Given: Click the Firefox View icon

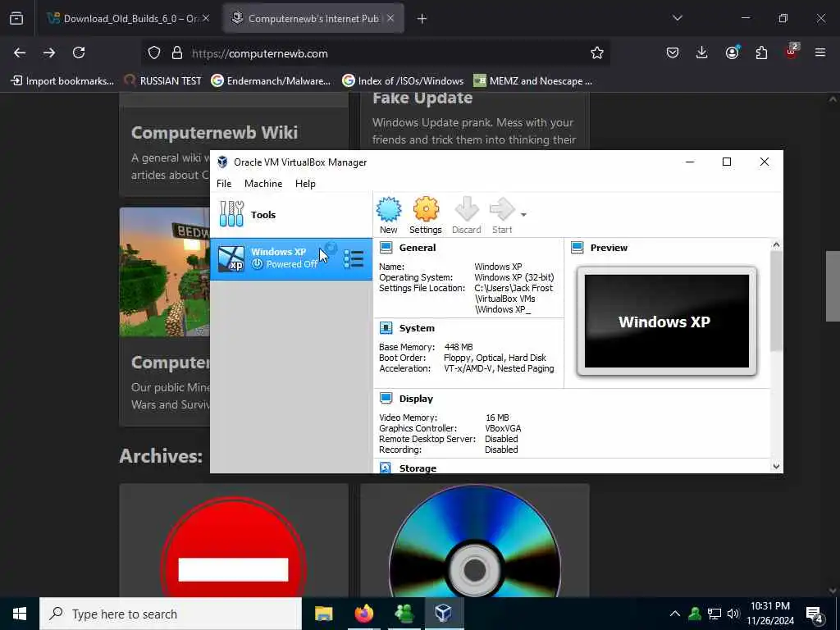Looking at the screenshot, I should [16, 19].
